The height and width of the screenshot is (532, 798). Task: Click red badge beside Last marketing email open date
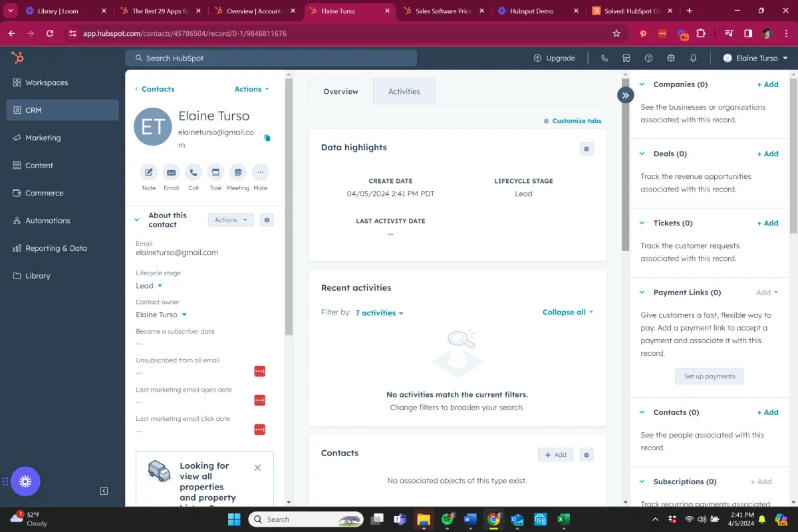click(260, 400)
